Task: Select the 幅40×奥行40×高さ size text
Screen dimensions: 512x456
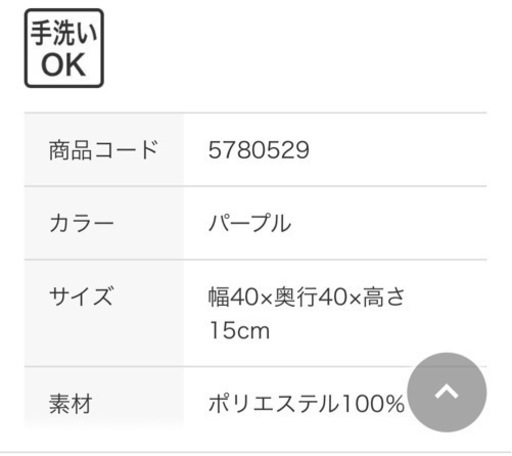Action: pyautogui.click(x=307, y=297)
